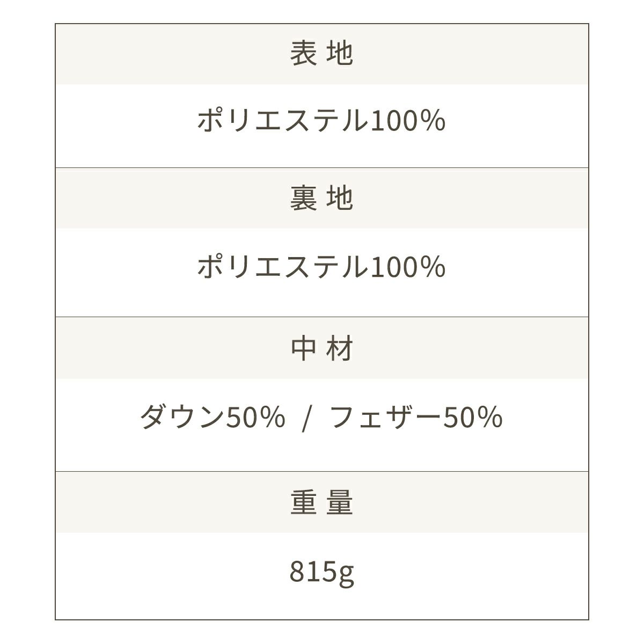
Task: Click the 材 character in 中材
Action: 340,348
